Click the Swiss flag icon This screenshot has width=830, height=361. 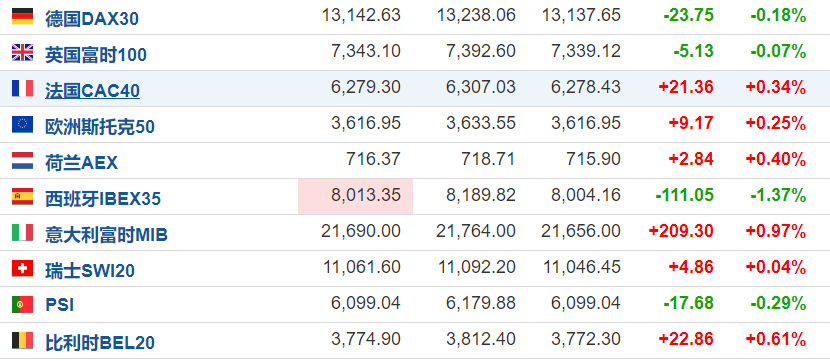22,269
